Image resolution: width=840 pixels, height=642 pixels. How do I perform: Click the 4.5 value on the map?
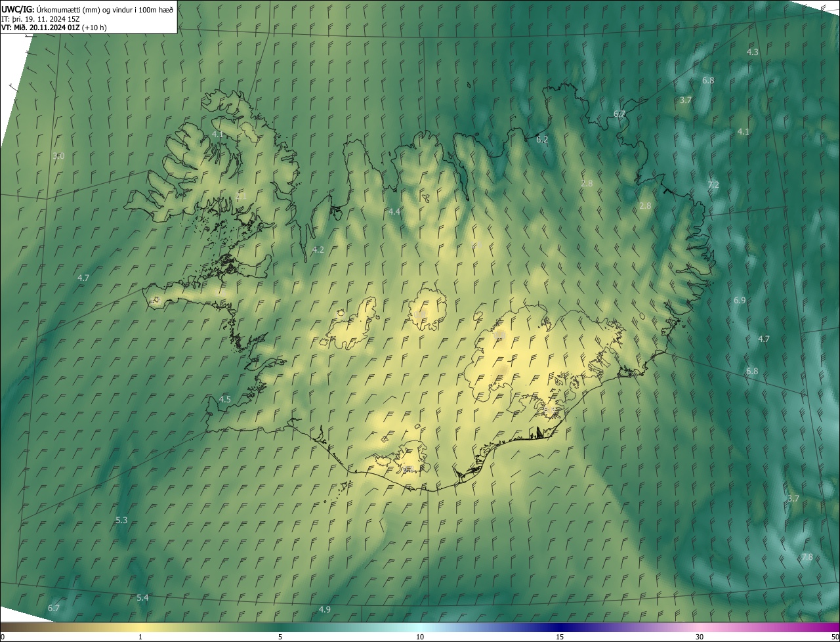coord(225,399)
